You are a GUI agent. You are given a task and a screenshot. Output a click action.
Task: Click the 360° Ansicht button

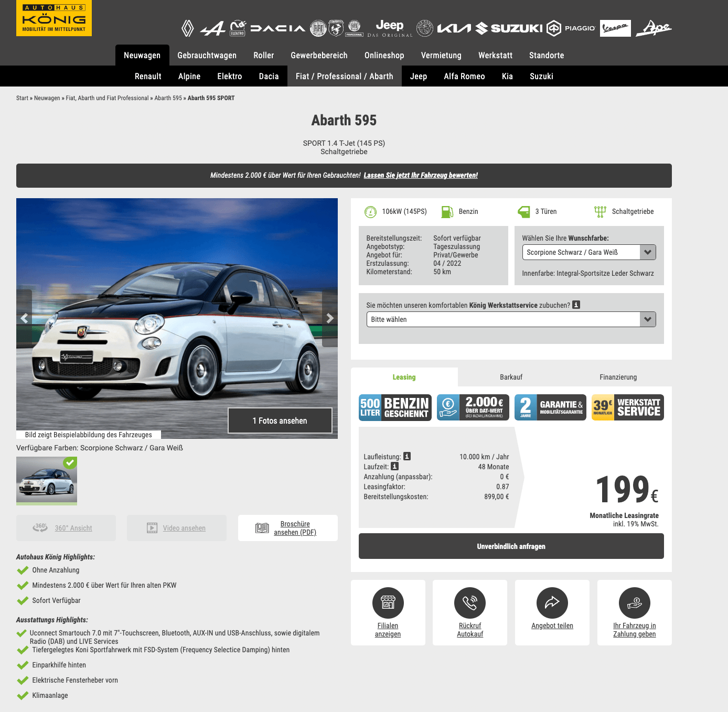click(66, 528)
